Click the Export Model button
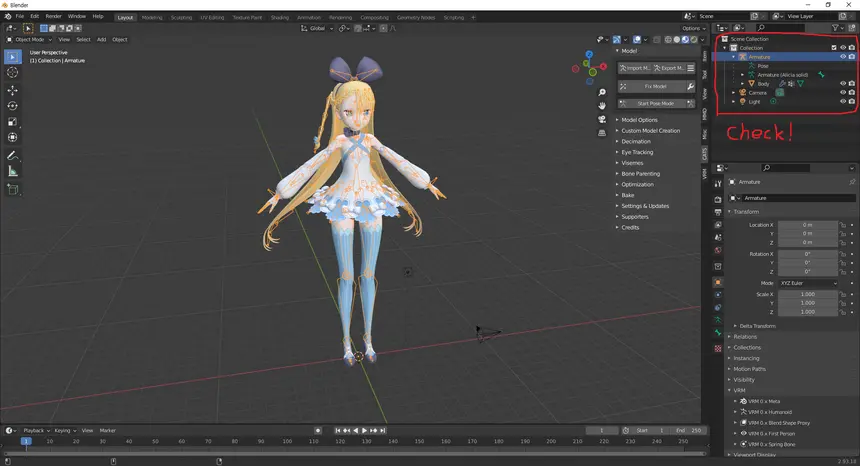This screenshot has width=860, height=466. 669,68
